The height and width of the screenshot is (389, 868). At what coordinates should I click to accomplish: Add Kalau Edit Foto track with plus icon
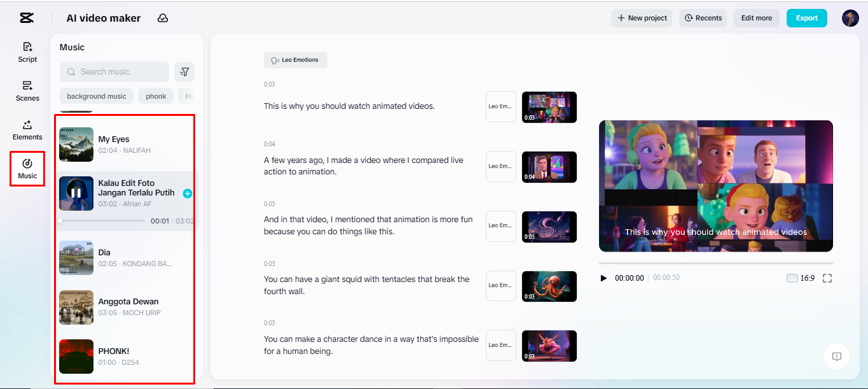point(188,194)
